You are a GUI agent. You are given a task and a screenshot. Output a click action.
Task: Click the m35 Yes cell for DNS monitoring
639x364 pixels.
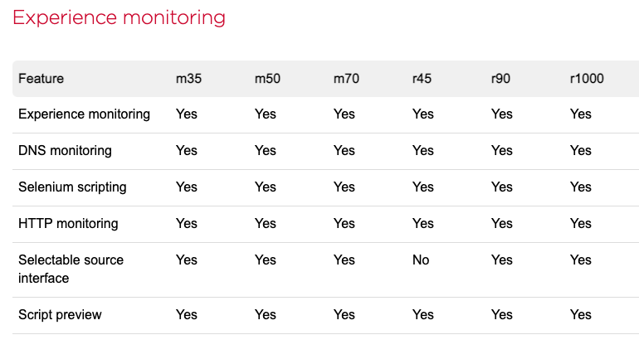coord(187,150)
